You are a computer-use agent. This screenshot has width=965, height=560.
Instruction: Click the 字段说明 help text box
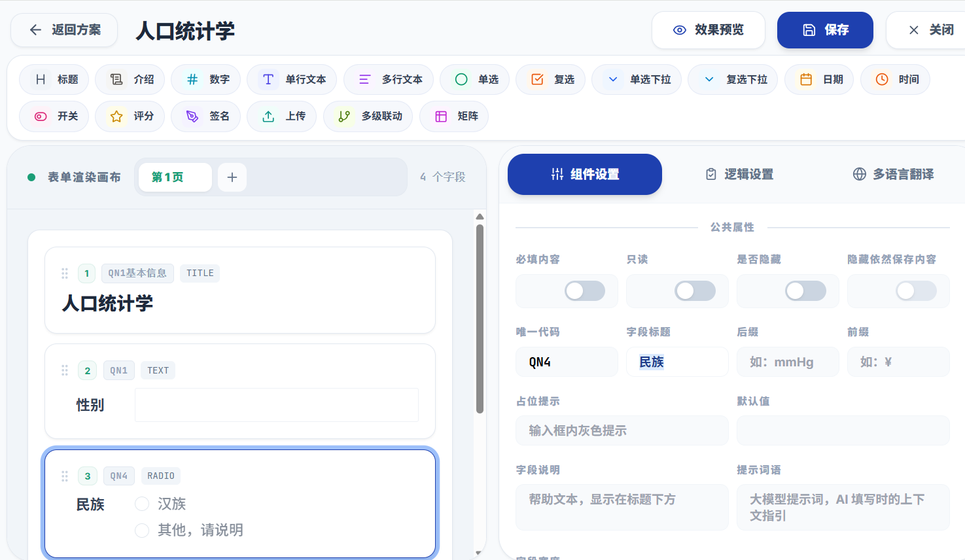coord(622,507)
